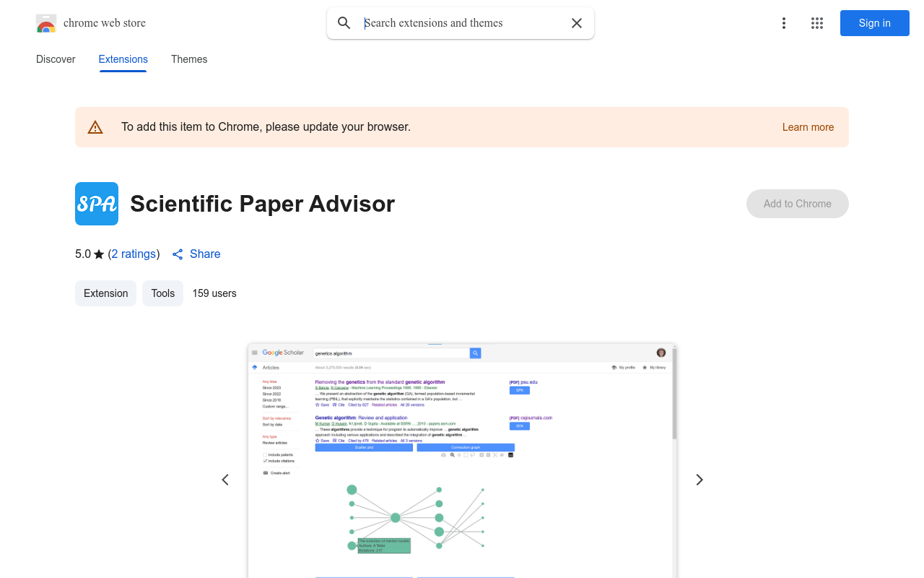The image size is (924, 578).
Task: Show the next screenshot with the right arrow
Action: [699, 480]
